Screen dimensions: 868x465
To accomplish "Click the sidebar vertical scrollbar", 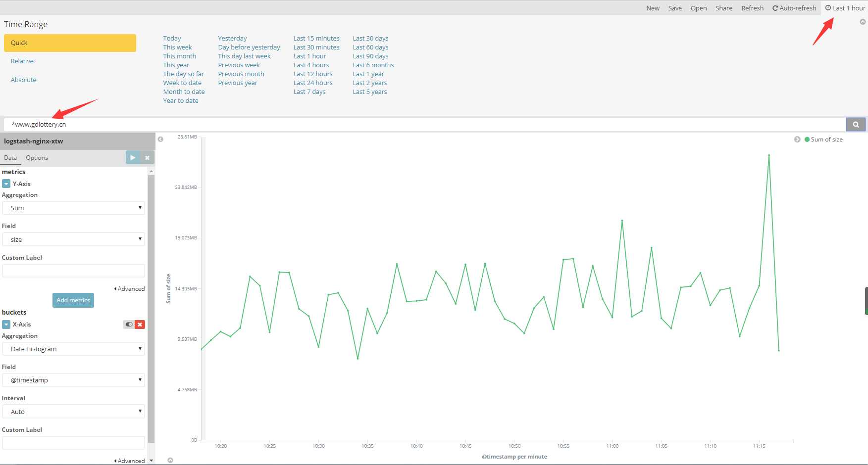I will pyautogui.click(x=152, y=309).
